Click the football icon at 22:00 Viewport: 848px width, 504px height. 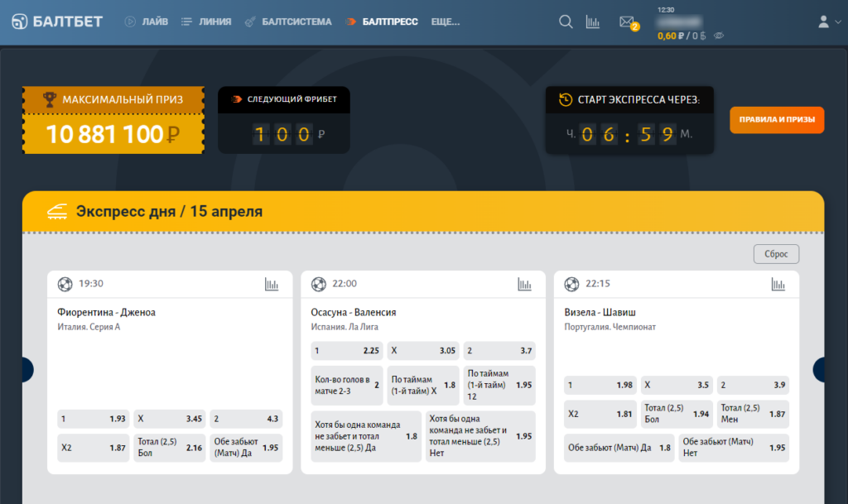pos(319,284)
